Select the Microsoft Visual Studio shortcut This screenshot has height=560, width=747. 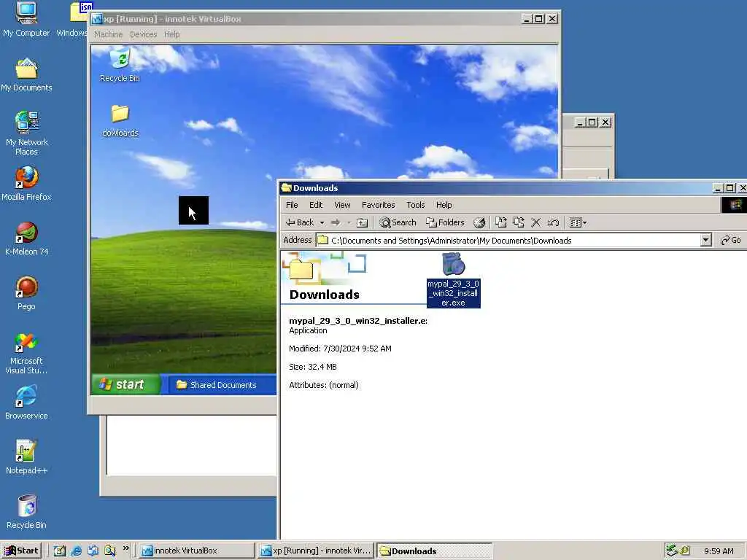tap(26, 354)
